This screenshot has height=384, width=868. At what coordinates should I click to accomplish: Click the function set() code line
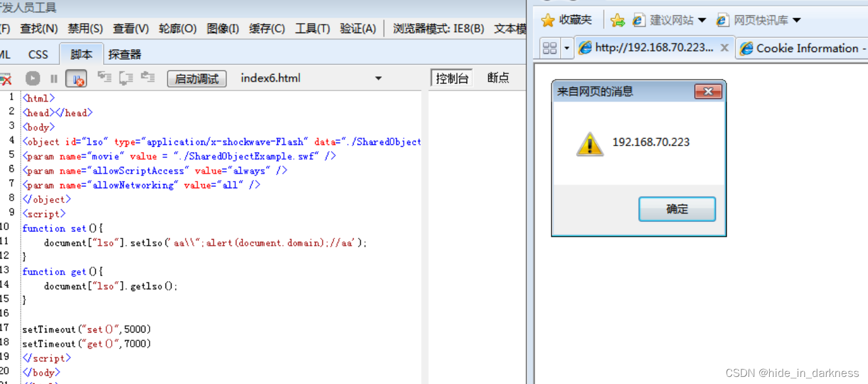point(63,228)
